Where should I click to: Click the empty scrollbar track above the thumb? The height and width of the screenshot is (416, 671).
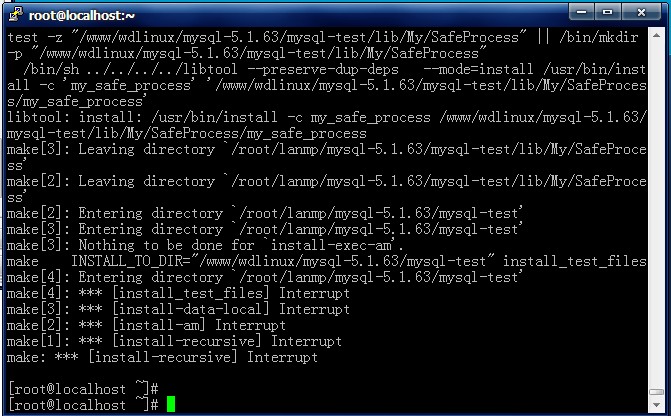656,214
